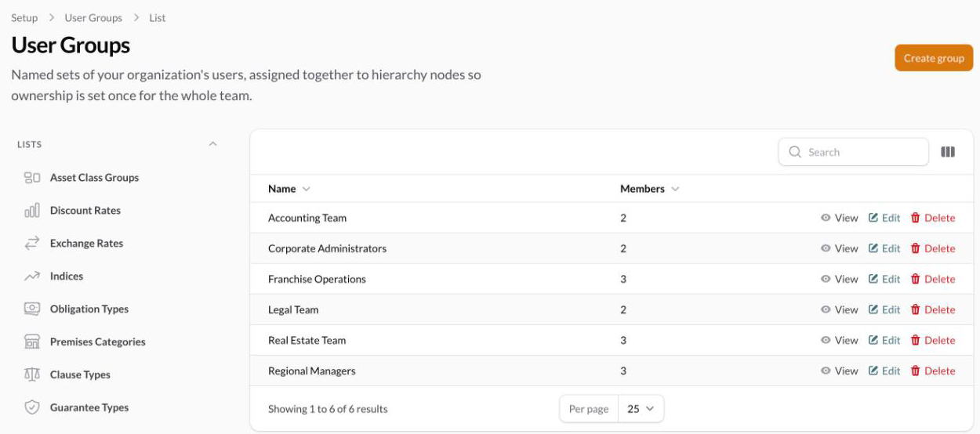Go to Exchange Rates list
Screen dimensions: 980x434
tap(86, 244)
